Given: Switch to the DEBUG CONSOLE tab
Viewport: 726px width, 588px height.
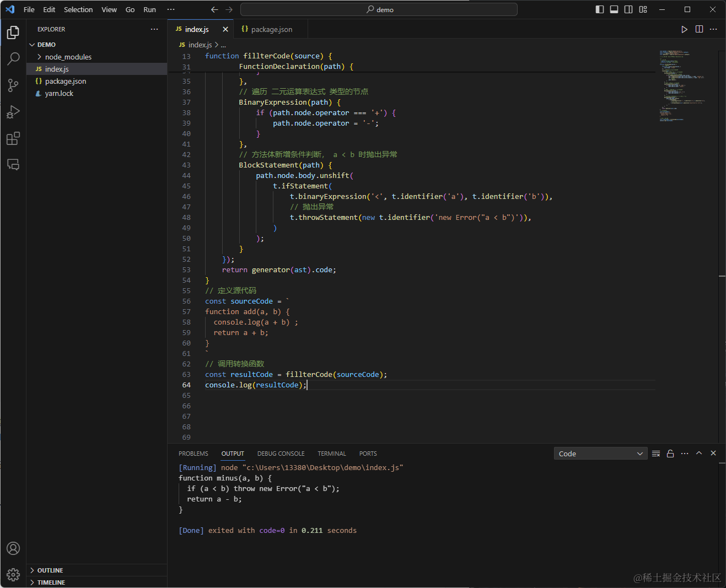Looking at the screenshot, I should coord(281,454).
